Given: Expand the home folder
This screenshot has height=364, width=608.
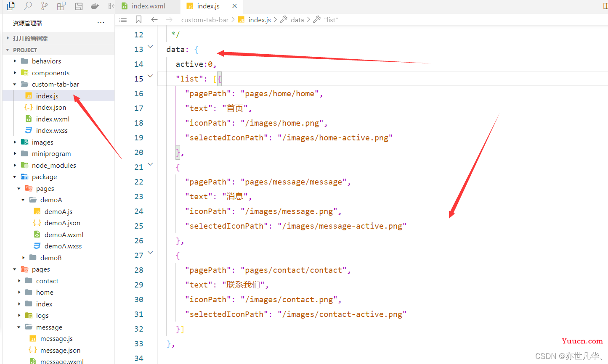Looking at the screenshot, I should (x=58, y=292).
